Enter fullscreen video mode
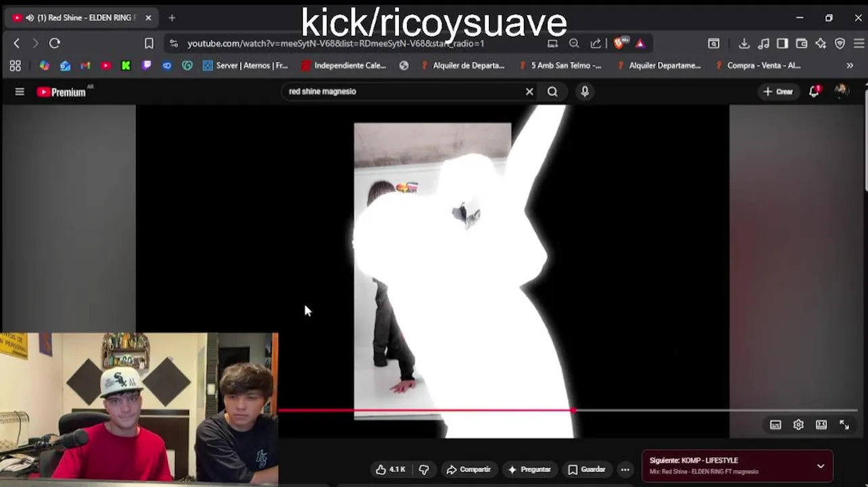868x487 pixels. coord(844,425)
